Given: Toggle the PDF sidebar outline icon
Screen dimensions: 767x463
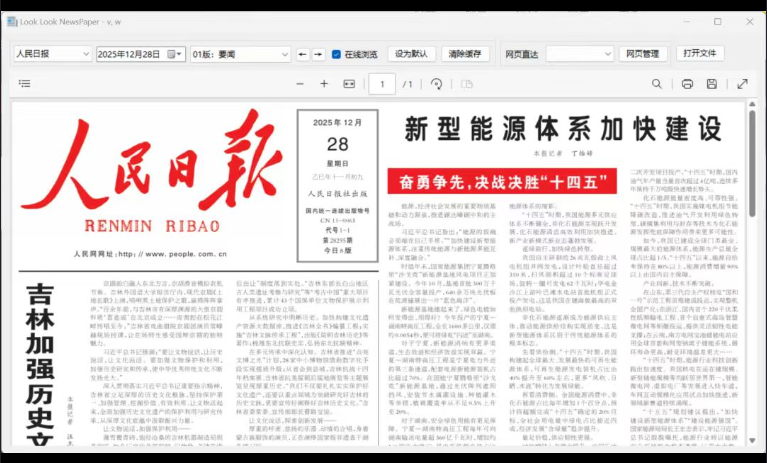Looking at the screenshot, I should [24, 84].
